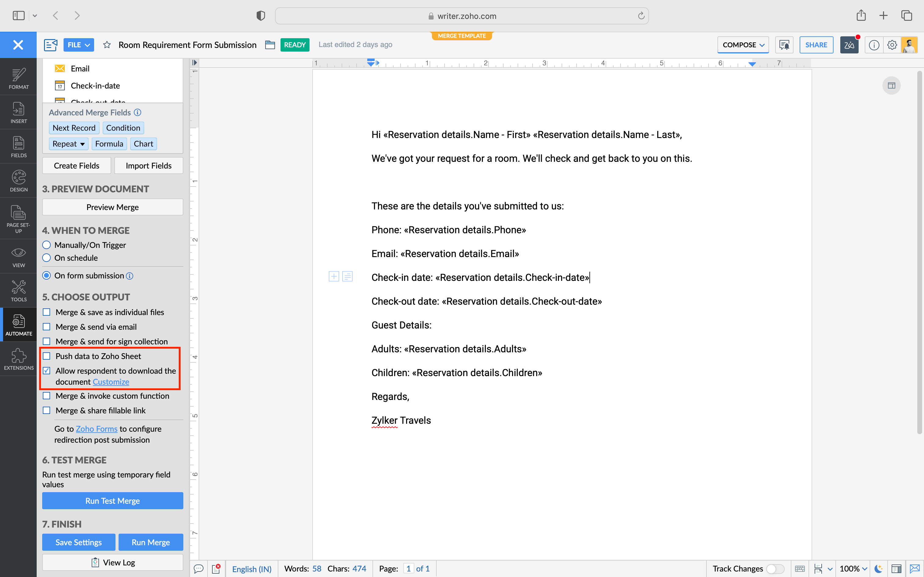Viewport: 924px width, 577px height.
Task: Click the page number input field
Action: pos(408,568)
